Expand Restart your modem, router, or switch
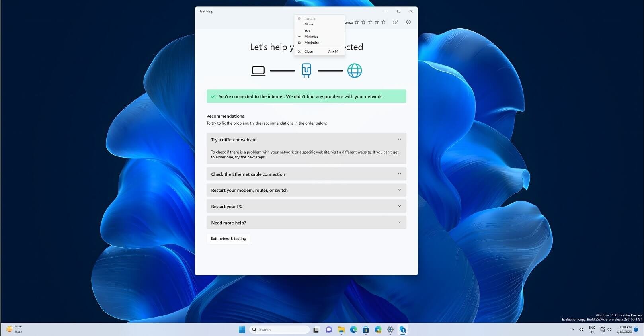The image size is (644, 336). [306, 190]
